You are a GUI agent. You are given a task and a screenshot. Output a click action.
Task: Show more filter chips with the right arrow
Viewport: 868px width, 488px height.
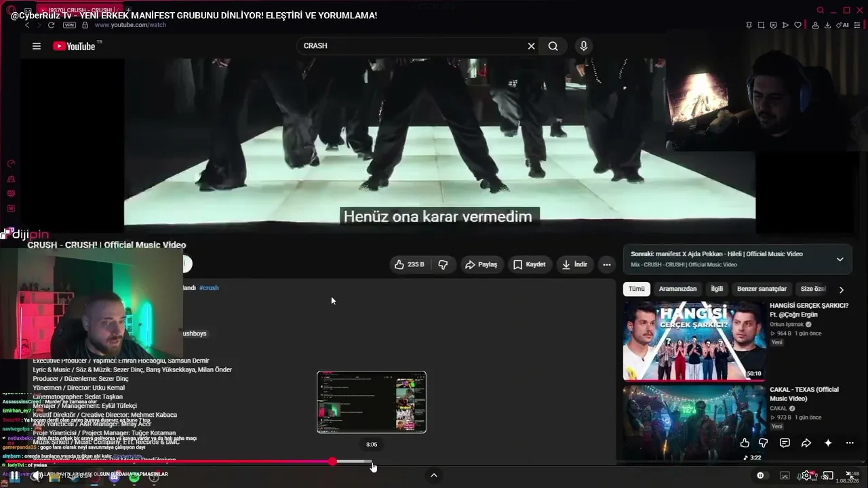(x=841, y=289)
